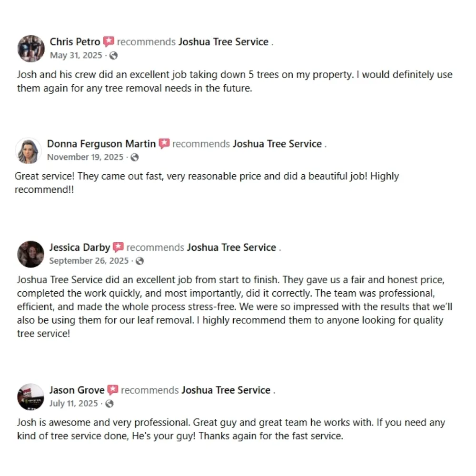Click the September 26, 2025 post date
Screen dimensions: 476x476
click(89, 261)
